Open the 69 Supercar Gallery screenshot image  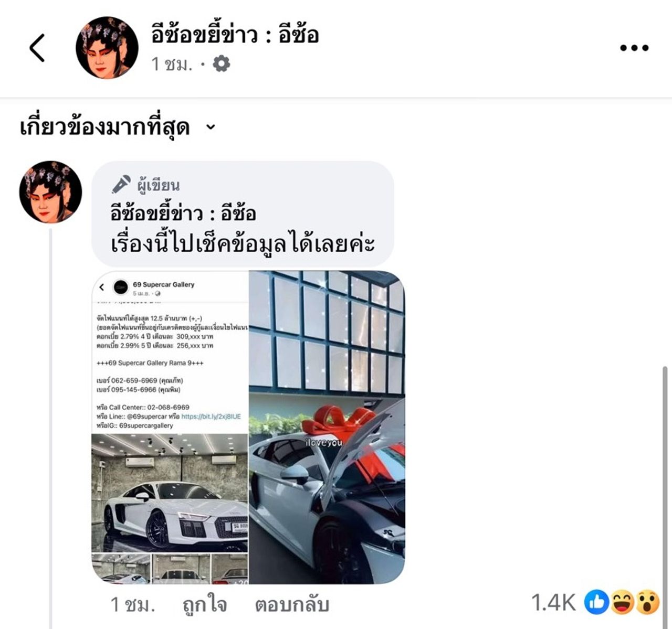click(170, 427)
